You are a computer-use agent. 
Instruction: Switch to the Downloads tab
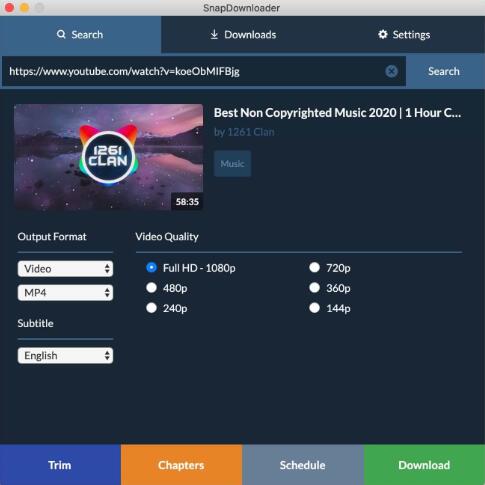tap(243, 35)
